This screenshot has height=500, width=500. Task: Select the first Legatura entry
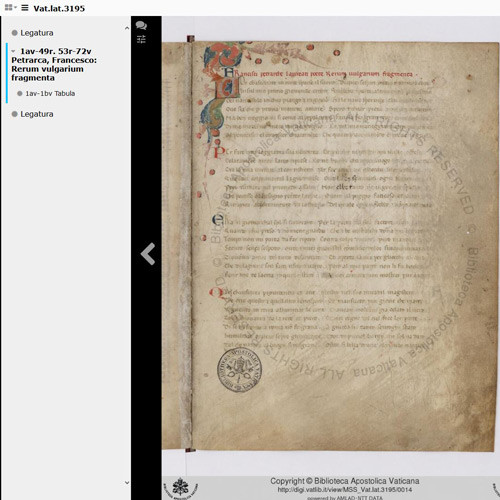pyautogui.click(x=37, y=33)
